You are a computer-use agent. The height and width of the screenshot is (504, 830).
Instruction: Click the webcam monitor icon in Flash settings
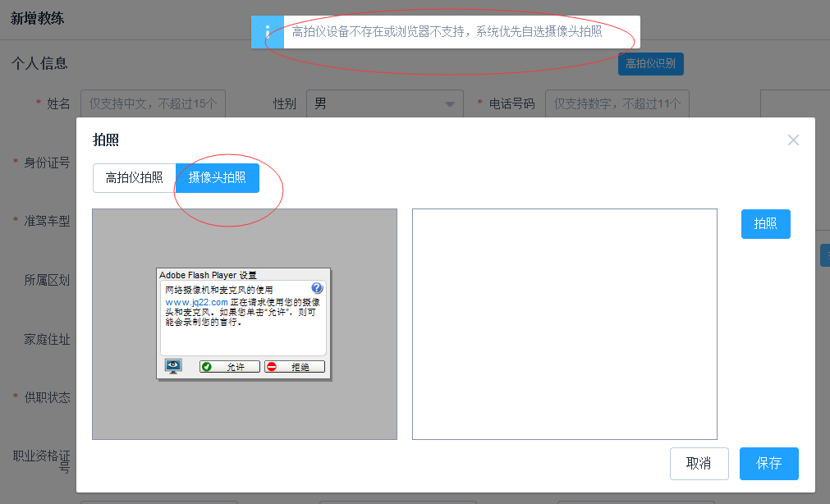(173, 366)
